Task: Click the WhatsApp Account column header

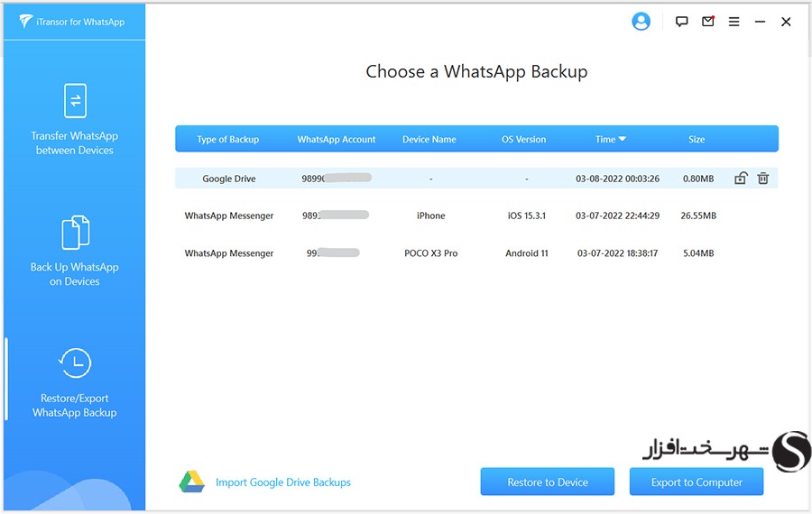Action: click(x=337, y=139)
